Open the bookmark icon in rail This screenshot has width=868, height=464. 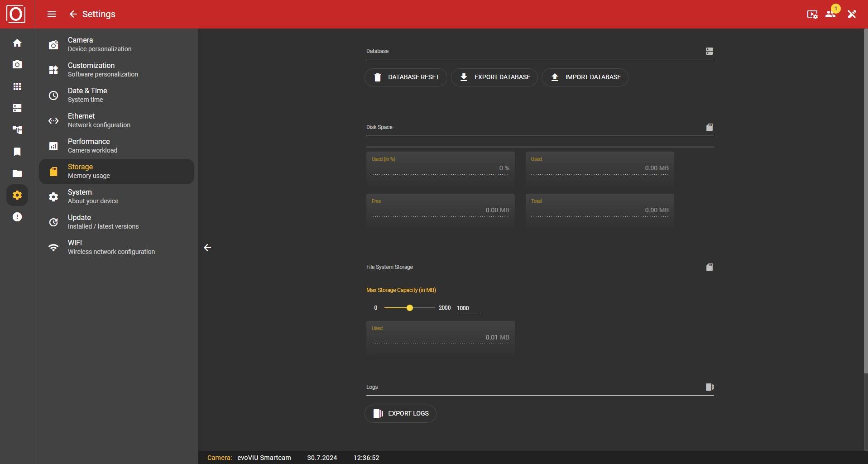click(x=17, y=152)
